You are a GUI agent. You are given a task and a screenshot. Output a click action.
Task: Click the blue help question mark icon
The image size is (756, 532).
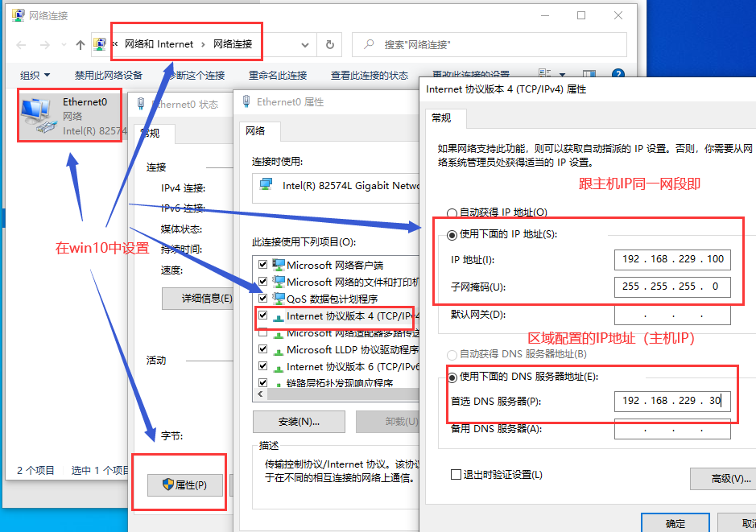point(618,74)
